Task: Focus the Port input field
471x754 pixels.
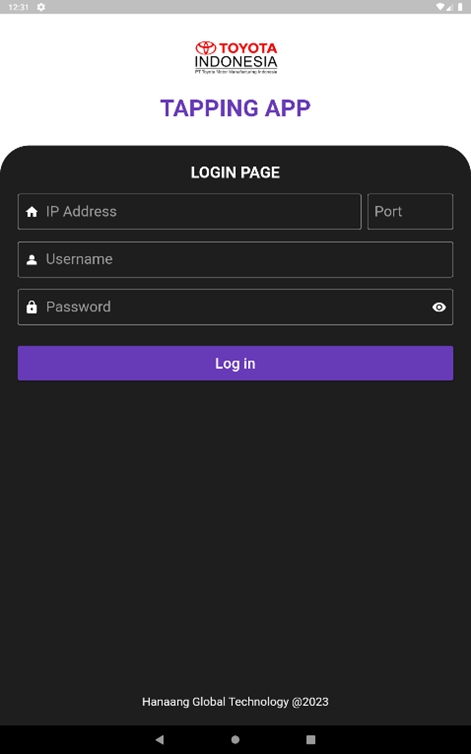Action: 410,212
